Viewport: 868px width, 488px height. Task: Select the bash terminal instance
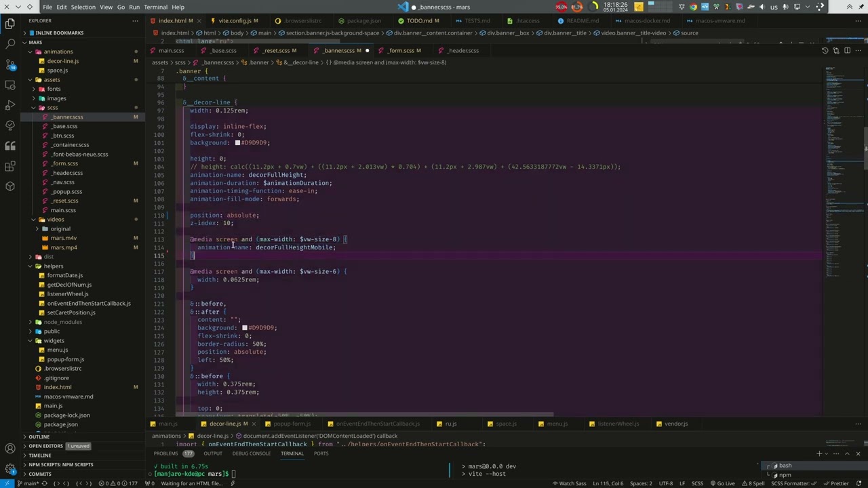click(x=814, y=466)
